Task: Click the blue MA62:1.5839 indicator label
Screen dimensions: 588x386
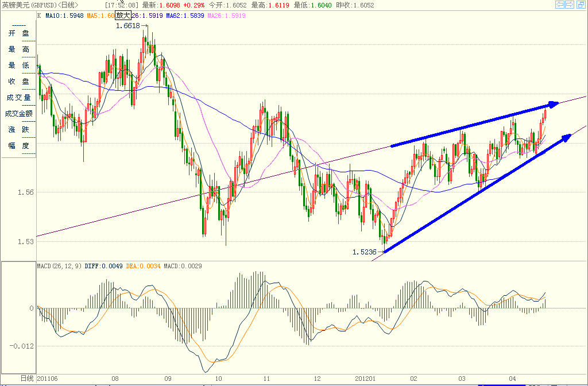Action: click(x=185, y=16)
